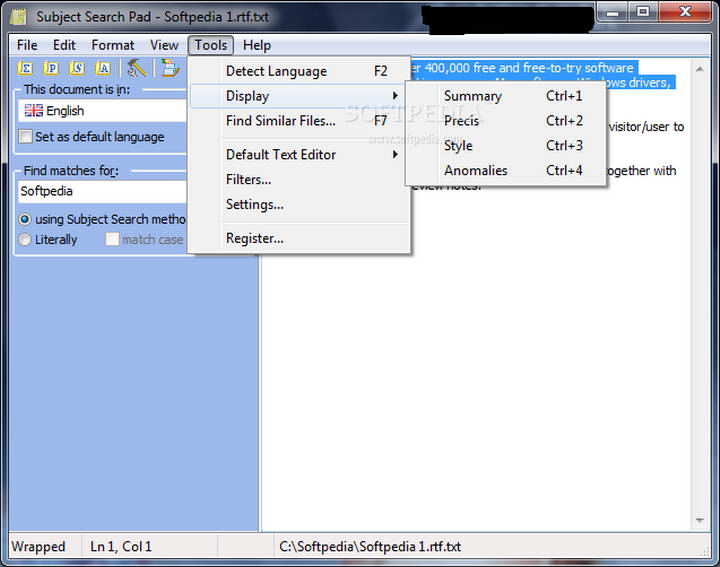720x567 pixels.
Task: Click Ln 1, Col 1 in status bar
Action: point(121,546)
